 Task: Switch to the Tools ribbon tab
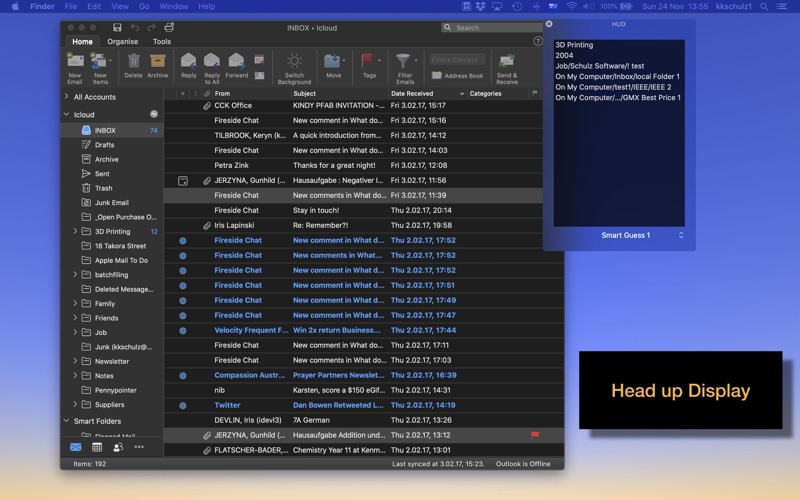162,41
